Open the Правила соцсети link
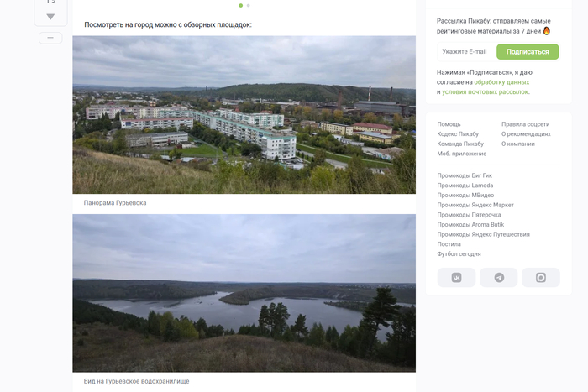The height and width of the screenshot is (392, 588). click(x=525, y=124)
